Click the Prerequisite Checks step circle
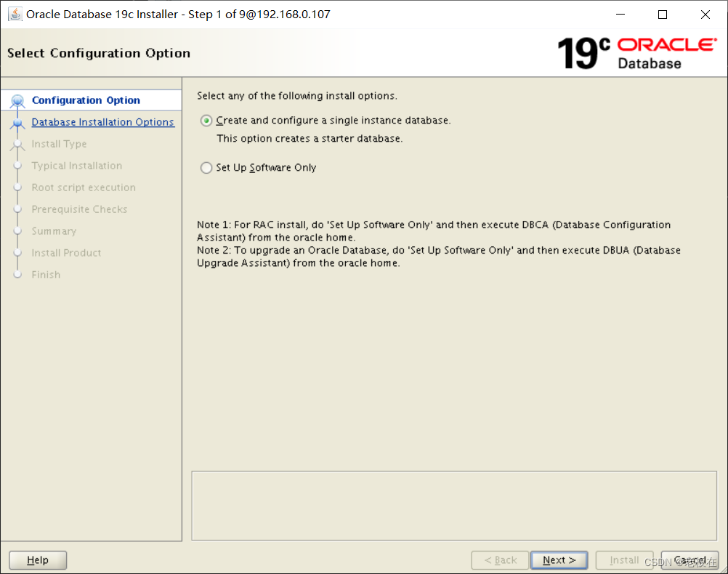Screen dimensions: 728x574 click(x=17, y=209)
